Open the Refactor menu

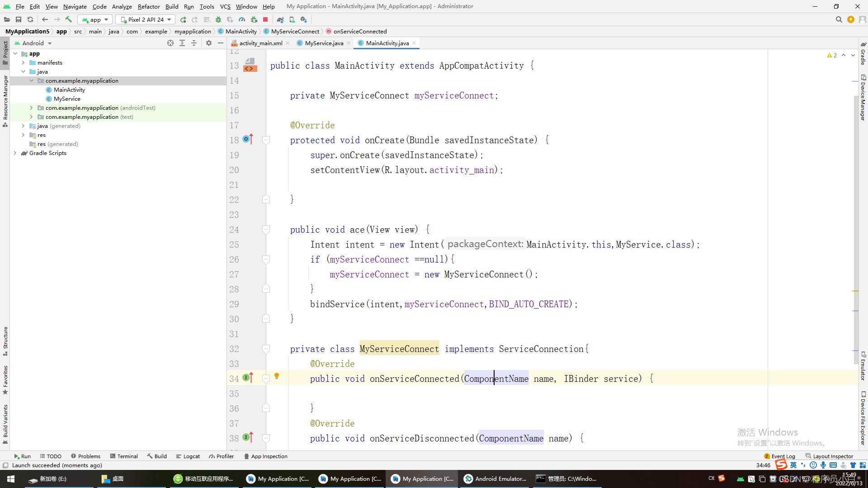(x=148, y=6)
